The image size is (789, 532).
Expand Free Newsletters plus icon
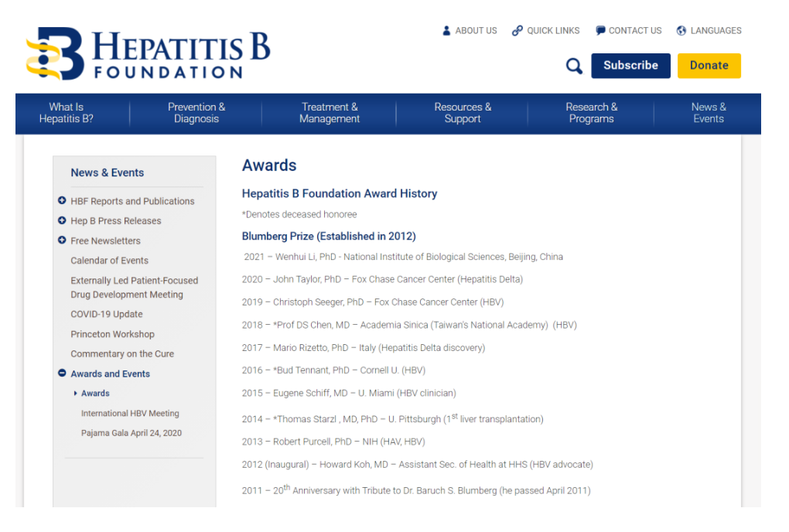62,240
